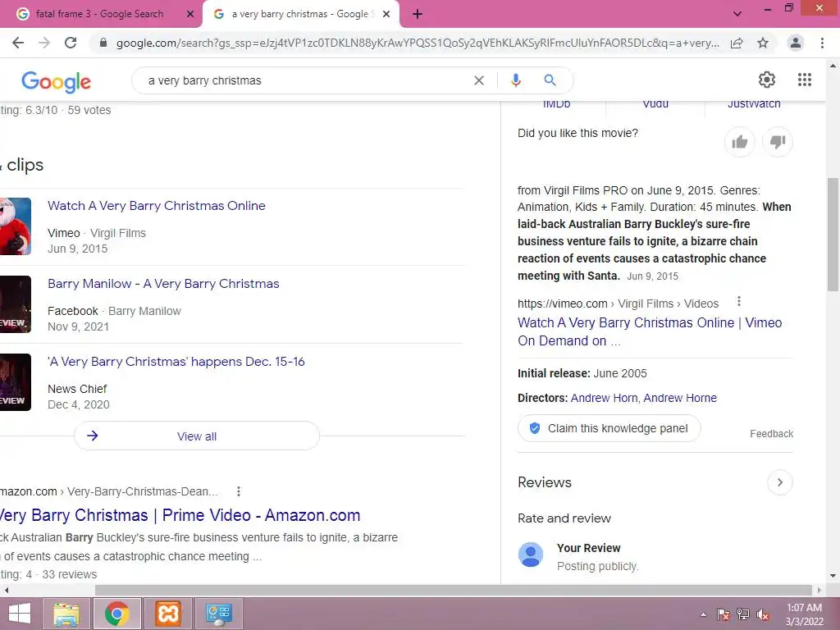Show hidden system tray icons
Viewport: 840px width, 630px height.
point(703,614)
